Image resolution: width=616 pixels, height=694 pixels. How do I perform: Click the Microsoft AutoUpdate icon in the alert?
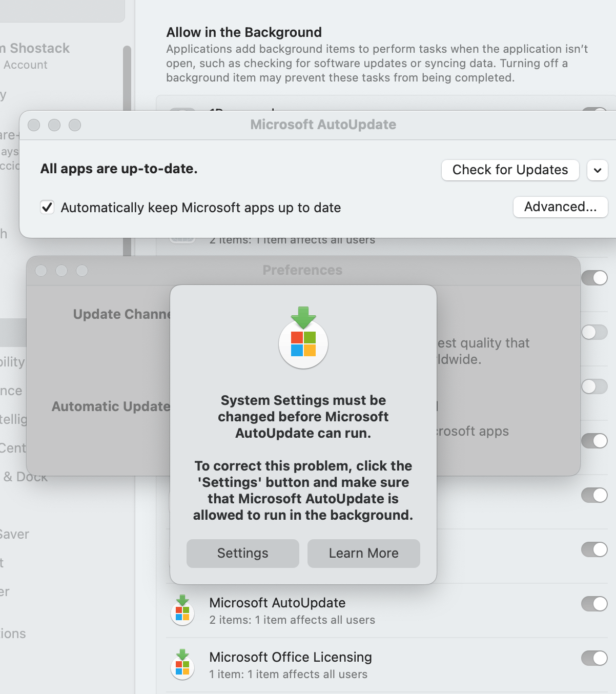[x=303, y=338]
